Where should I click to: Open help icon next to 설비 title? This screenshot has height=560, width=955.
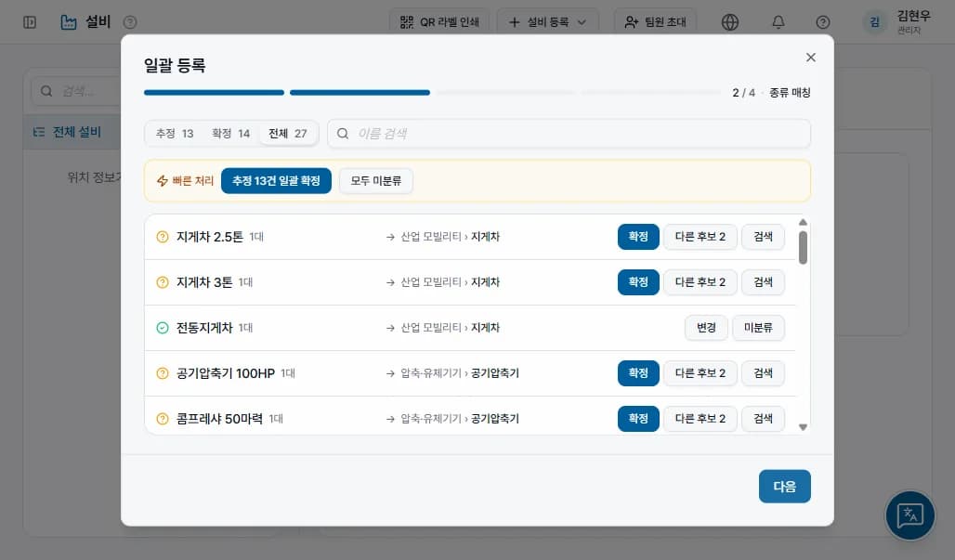click(130, 22)
